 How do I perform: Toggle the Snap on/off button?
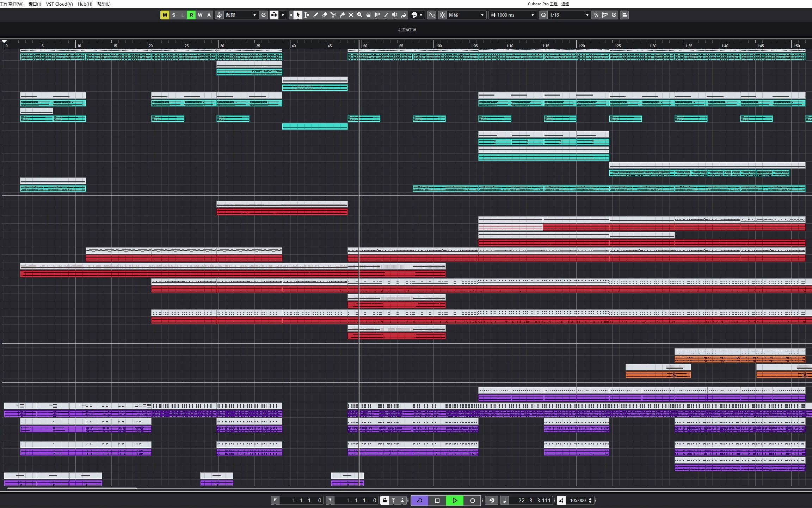pyautogui.click(x=442, y=15)
